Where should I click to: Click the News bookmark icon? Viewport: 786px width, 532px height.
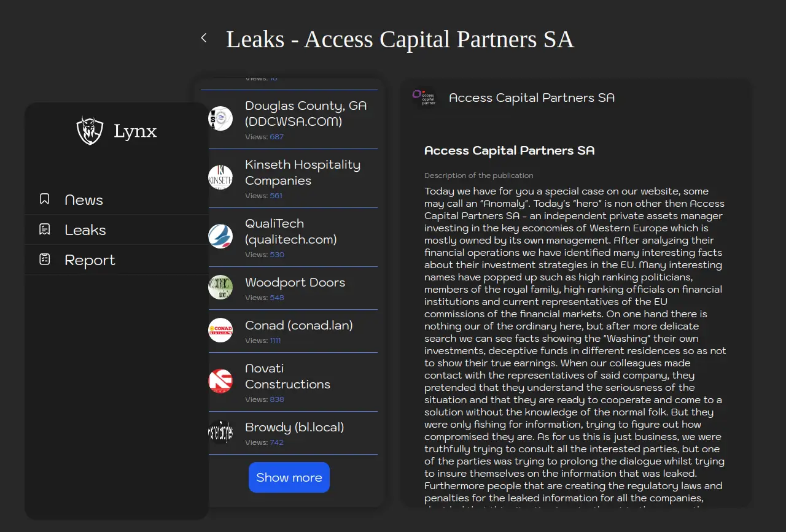[44, 199]
